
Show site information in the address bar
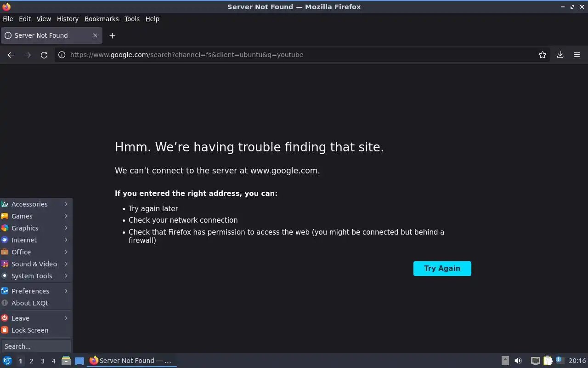(x=62, y=55)
